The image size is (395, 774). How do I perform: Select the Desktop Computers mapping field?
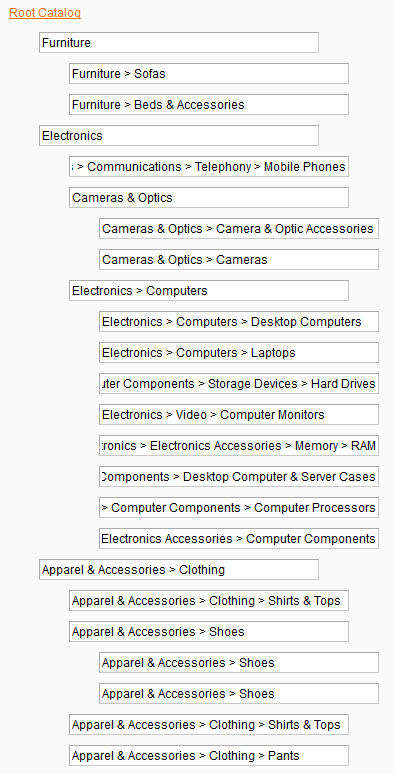pos(239,322)
